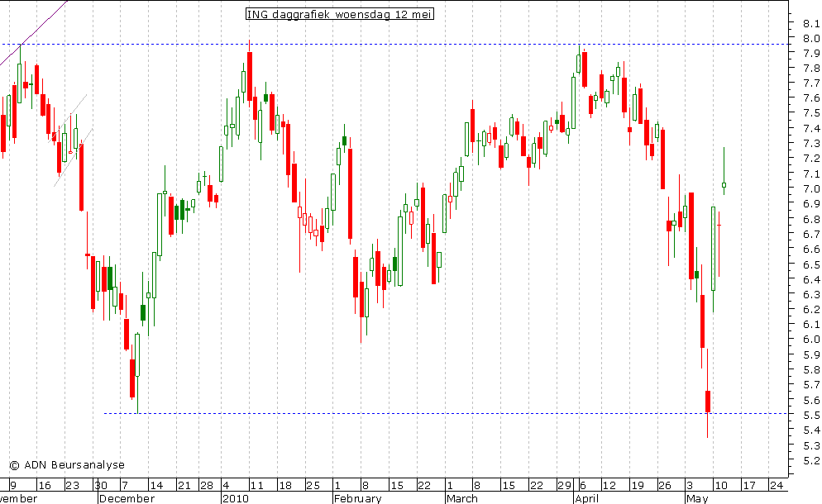Screen dimensions: 822x504
Task: Select the 6.0 price axis label
Action: tap(811, 340)
